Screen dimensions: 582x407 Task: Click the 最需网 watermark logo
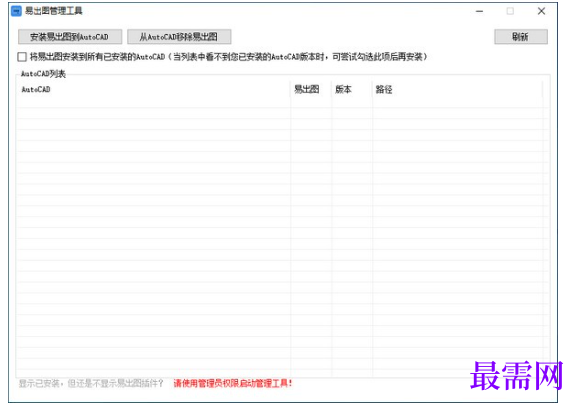click(516, 375)
